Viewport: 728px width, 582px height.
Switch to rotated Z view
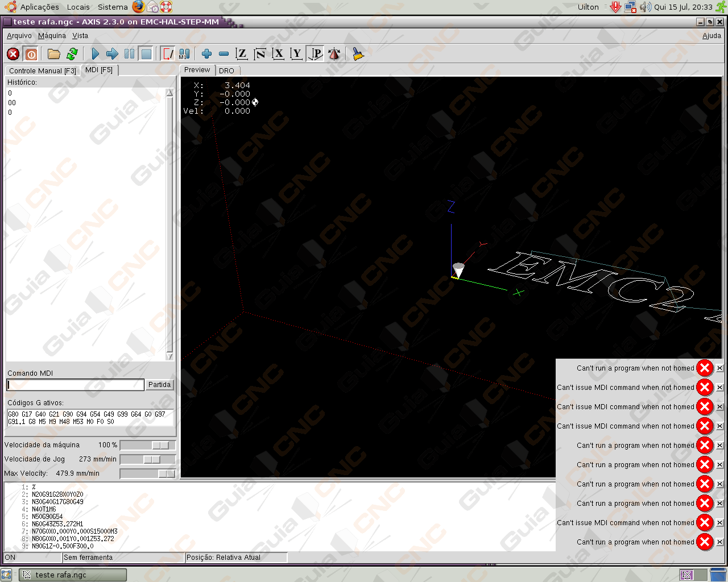(x=260, y=54)
